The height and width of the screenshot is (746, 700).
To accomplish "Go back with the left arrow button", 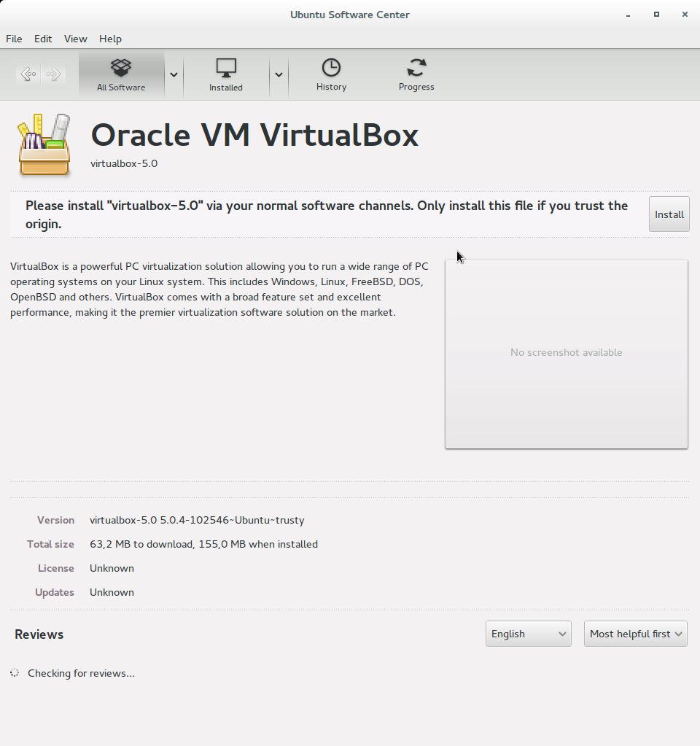I will 28,74.
